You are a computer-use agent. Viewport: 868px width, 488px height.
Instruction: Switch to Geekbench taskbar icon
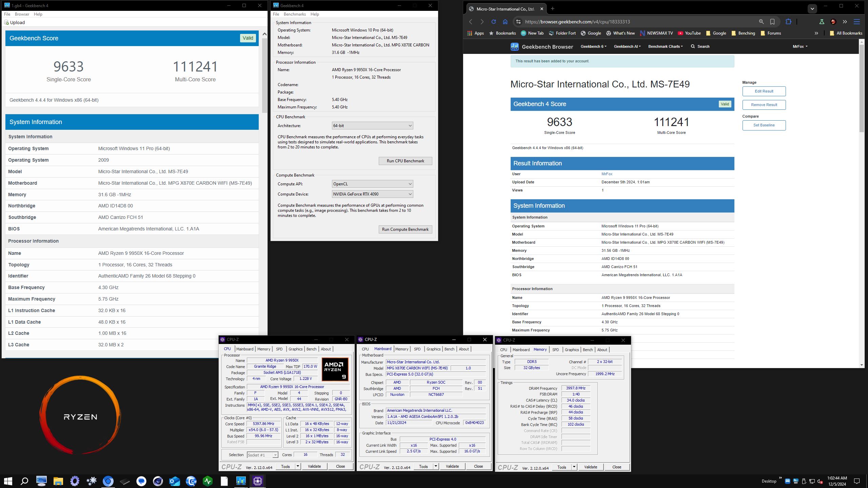coord(241,481)
